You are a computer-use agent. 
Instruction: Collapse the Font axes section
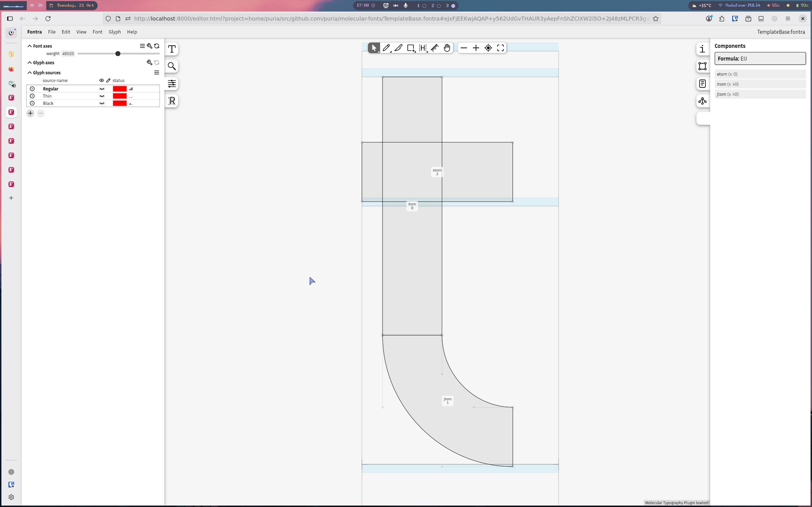point(29,46)
